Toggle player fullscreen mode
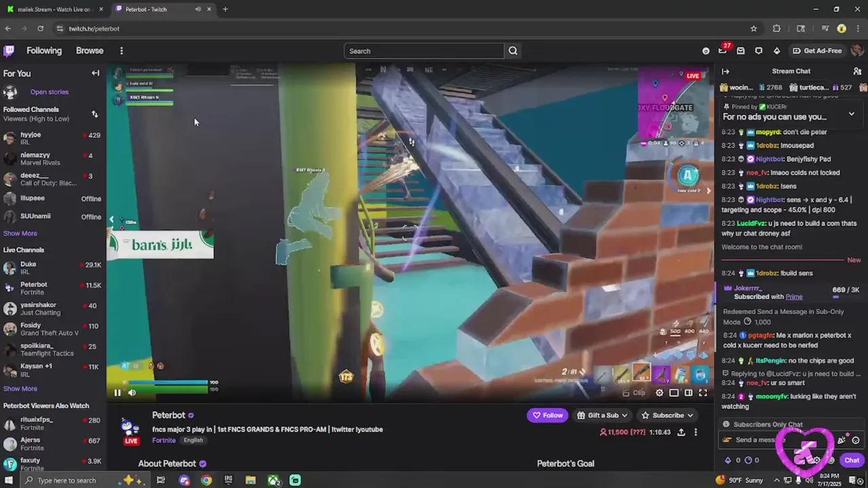Image resolution: width=868 pixels, height=488 pixels. click(x=703, y=392)
